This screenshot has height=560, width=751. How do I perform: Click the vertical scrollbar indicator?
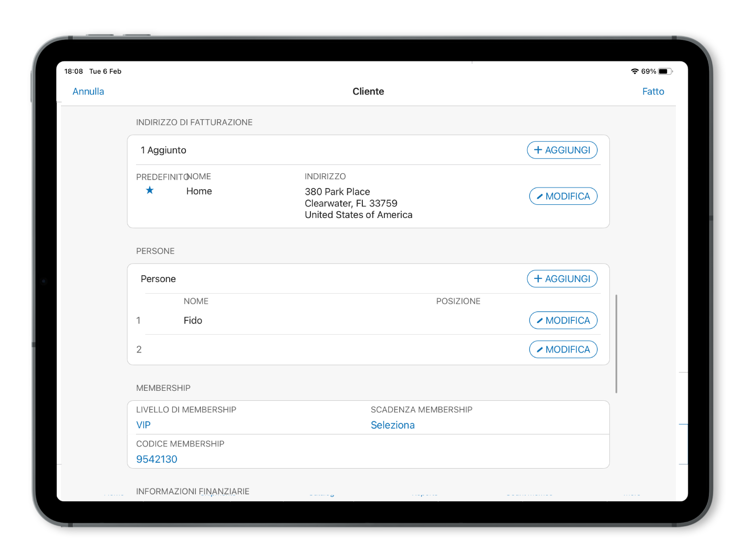pos(616,344)
